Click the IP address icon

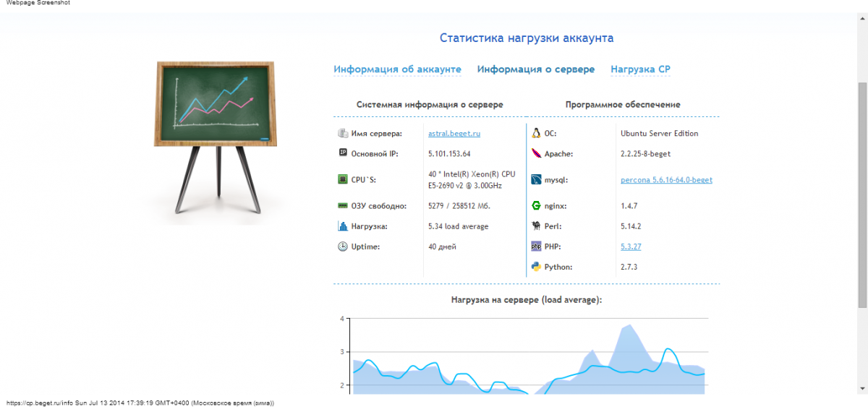(343, 153)
